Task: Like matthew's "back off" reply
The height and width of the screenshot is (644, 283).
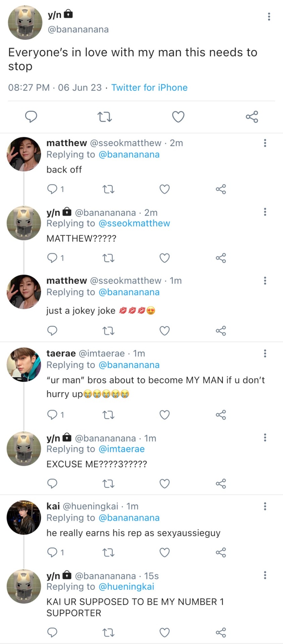Action: pyautogui.click(x=164, y=189)
